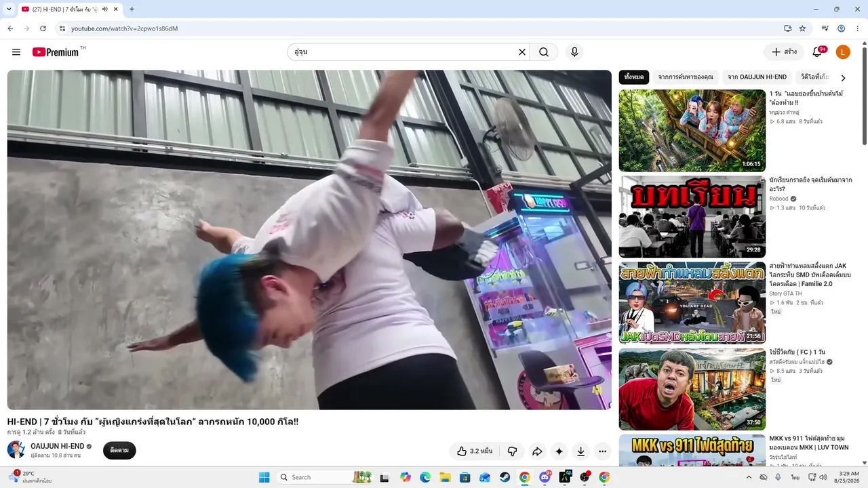The width and height of the screenshot is (868, 488).
Task: Show more filter chips with right chevron
Action: tap(843, 78)
